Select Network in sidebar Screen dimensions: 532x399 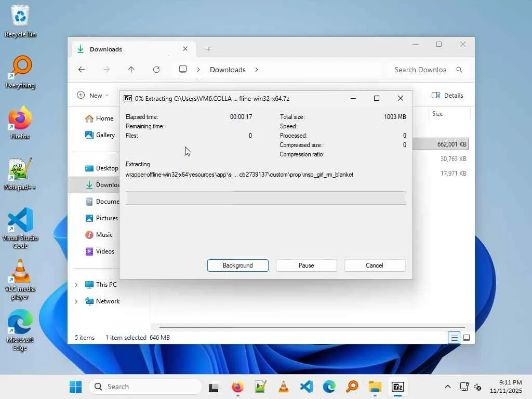(x=102, y=301)
